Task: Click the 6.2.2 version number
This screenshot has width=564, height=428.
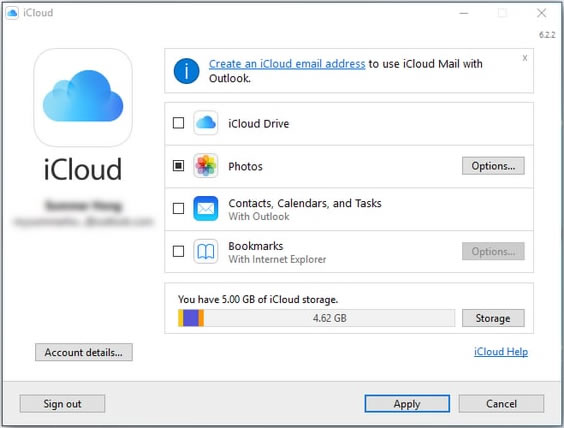Action: click(x=547, y=35)
